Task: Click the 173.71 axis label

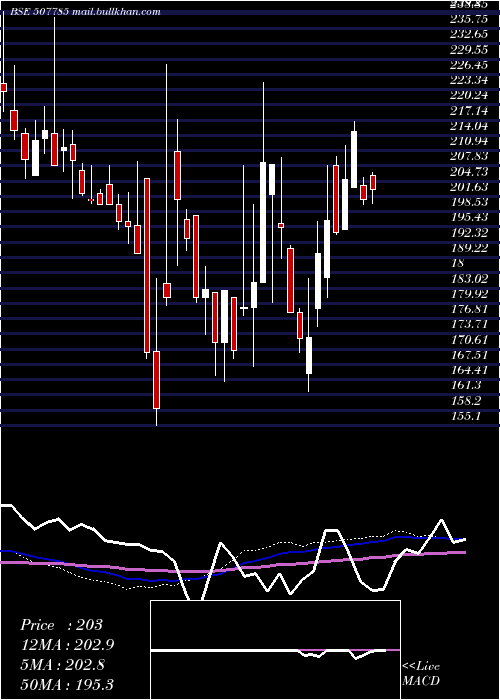Action: 467,324
